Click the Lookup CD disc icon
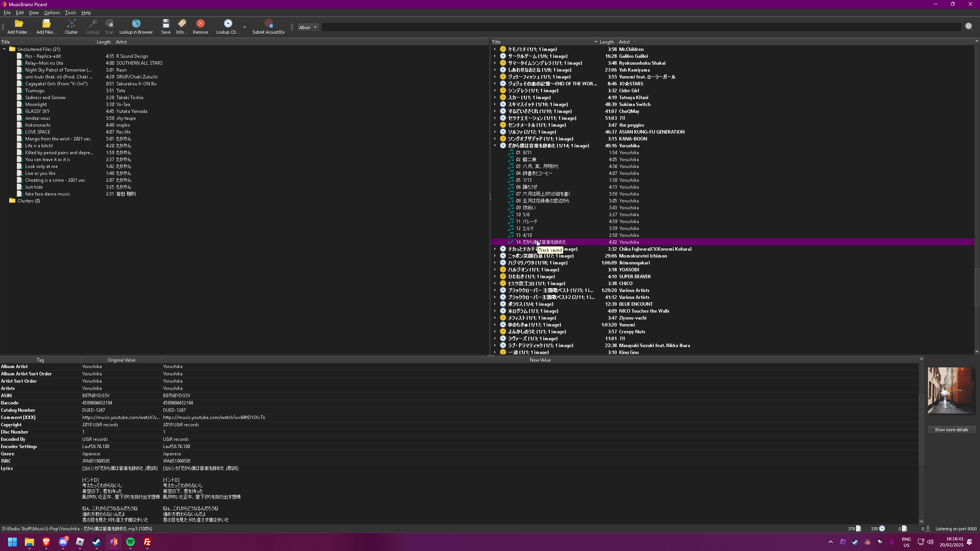Viewport: 980px width, 551px height. point(228,24)
